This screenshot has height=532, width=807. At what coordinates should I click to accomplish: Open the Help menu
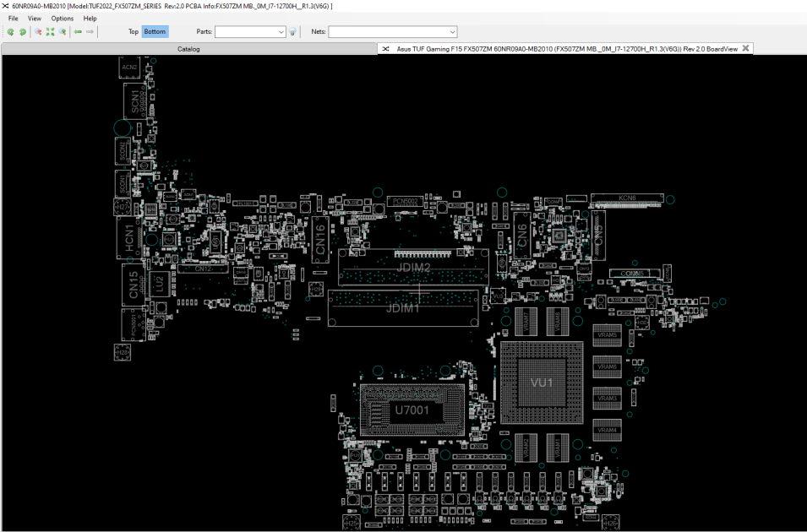point(90,19)
